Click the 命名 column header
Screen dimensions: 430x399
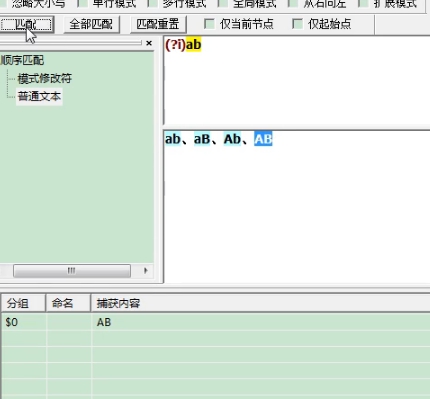68,303
